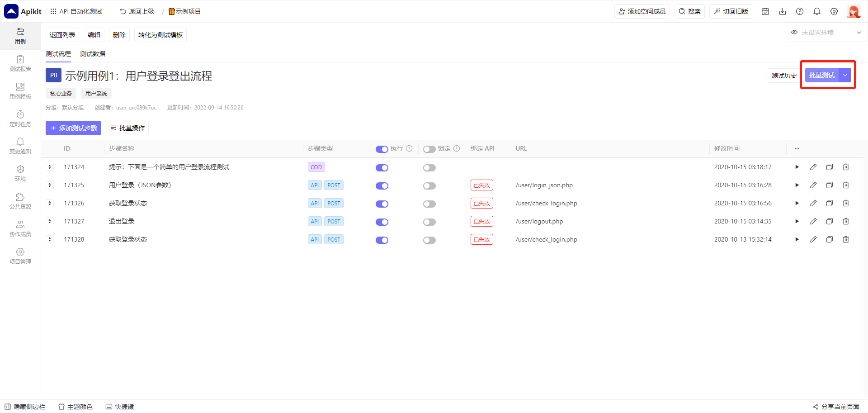Open notifications bell icon in top bar

pyautogui.click(x=817, y=11)
